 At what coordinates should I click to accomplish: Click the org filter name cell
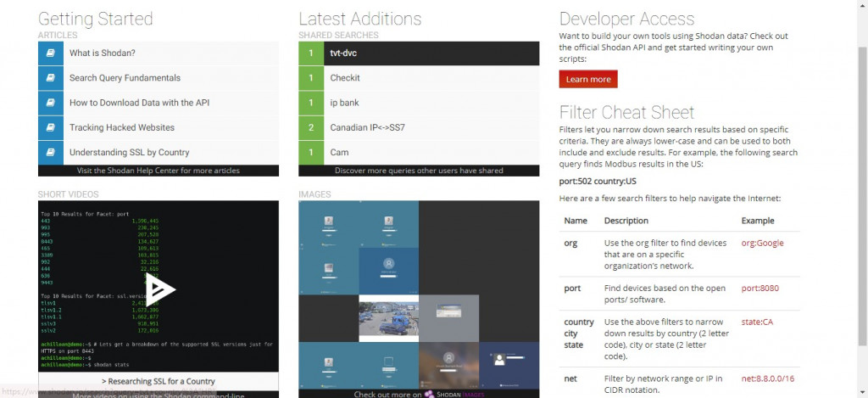(x=570, y=243)
